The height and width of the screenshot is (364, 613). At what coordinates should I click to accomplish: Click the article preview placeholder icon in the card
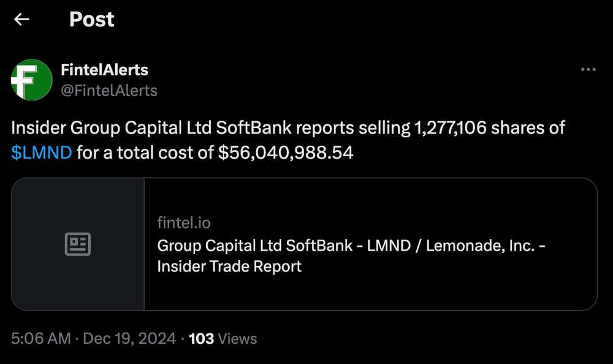(x=78, y=243)
